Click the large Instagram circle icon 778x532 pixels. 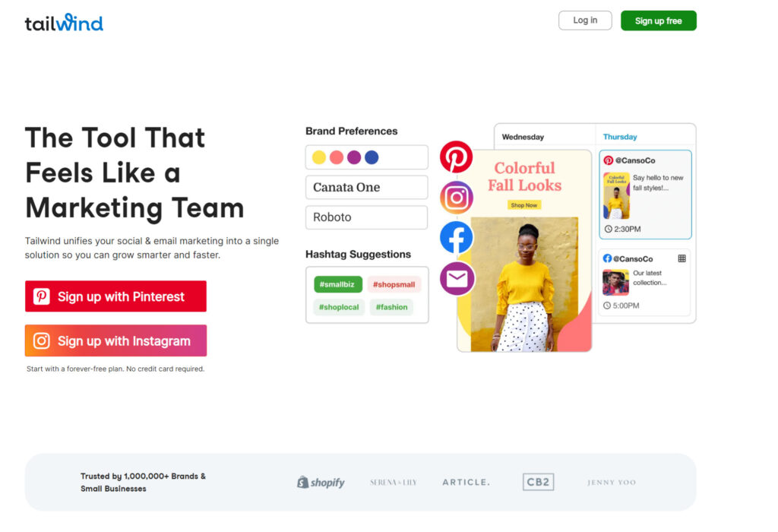pyautogui.click(x=456, y=198)
